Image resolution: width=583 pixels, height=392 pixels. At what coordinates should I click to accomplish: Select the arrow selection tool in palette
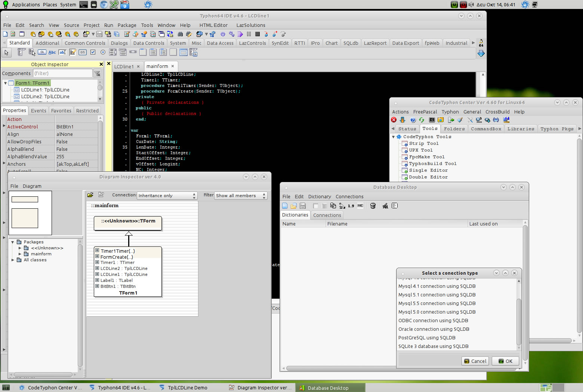[x=6, y=52]
